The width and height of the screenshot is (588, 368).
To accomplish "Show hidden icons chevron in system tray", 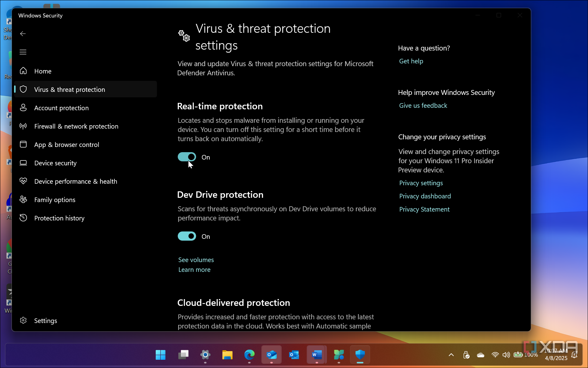I will [451, 355].
